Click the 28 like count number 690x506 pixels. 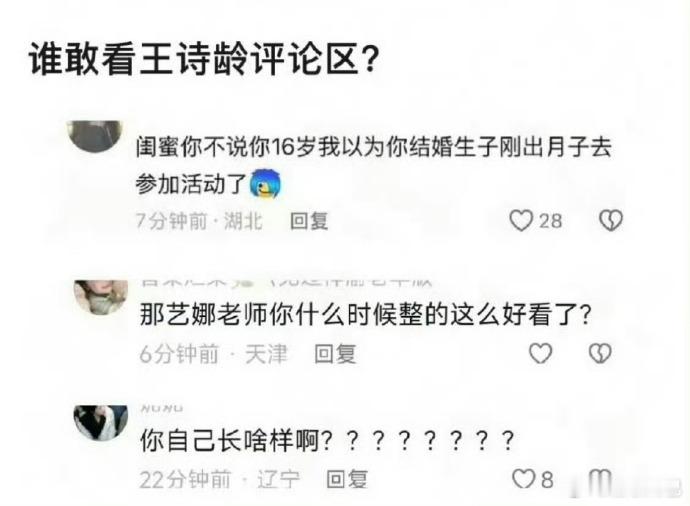[x=551, y=221]
